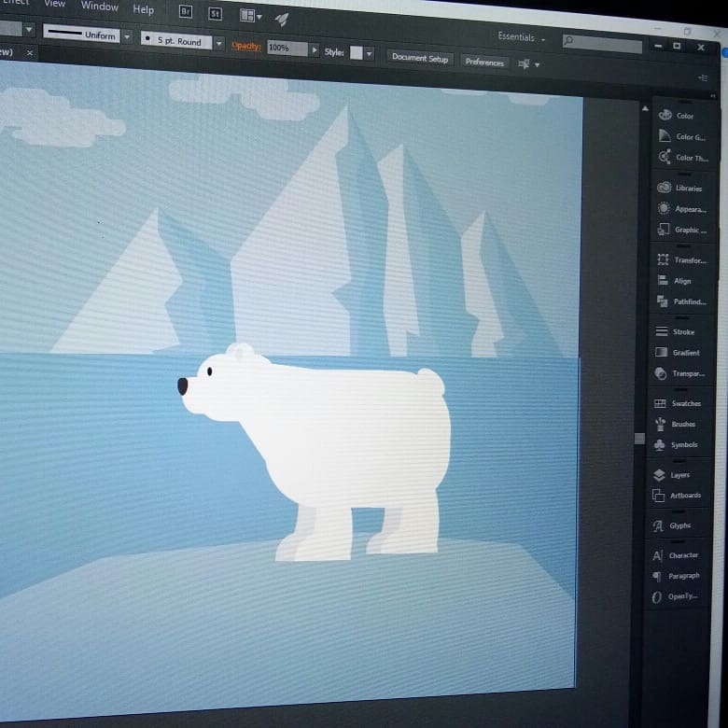Open the Character panel icon
728x728 pixels.
coord(657,555)
